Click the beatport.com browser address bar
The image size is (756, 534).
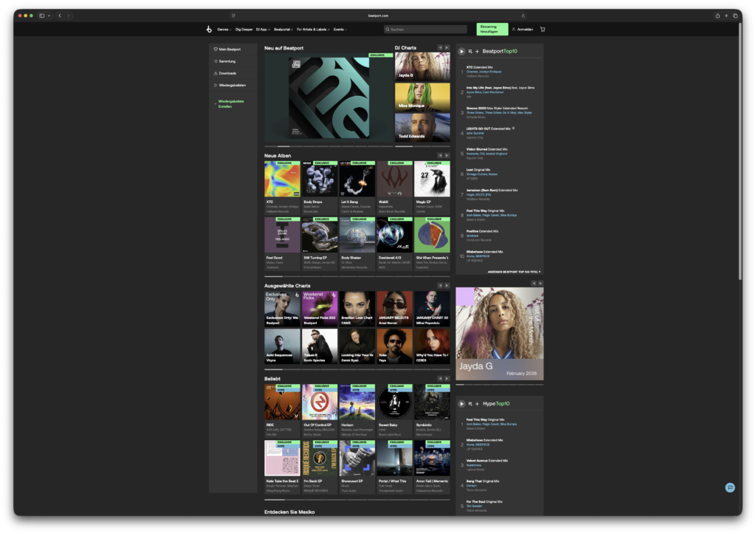pos(378,16)
